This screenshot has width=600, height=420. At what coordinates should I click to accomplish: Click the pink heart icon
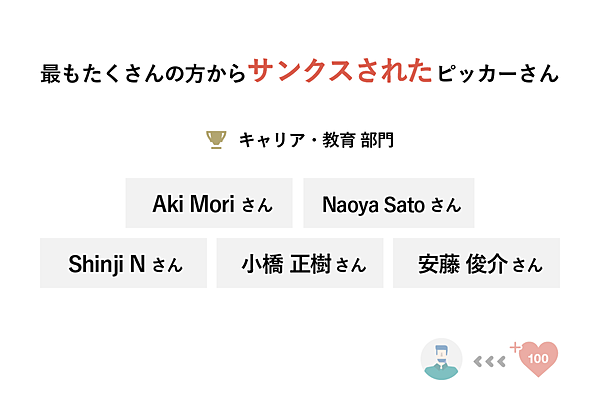pos(540,358)
